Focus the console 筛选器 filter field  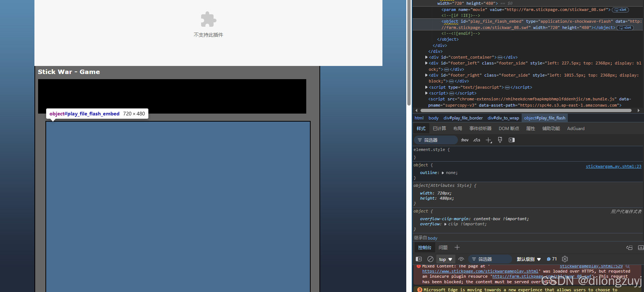pyautogui.click(x=490, y=259)
